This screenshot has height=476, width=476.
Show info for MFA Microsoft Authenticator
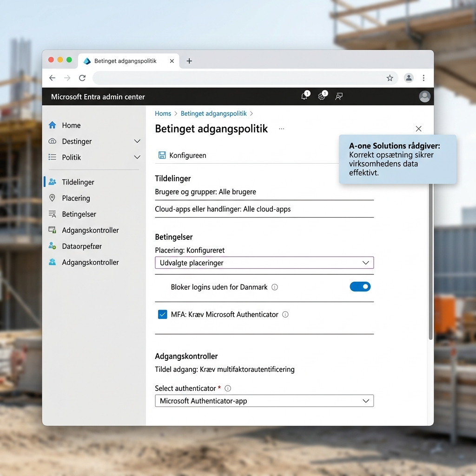click(x=285, y=315)
